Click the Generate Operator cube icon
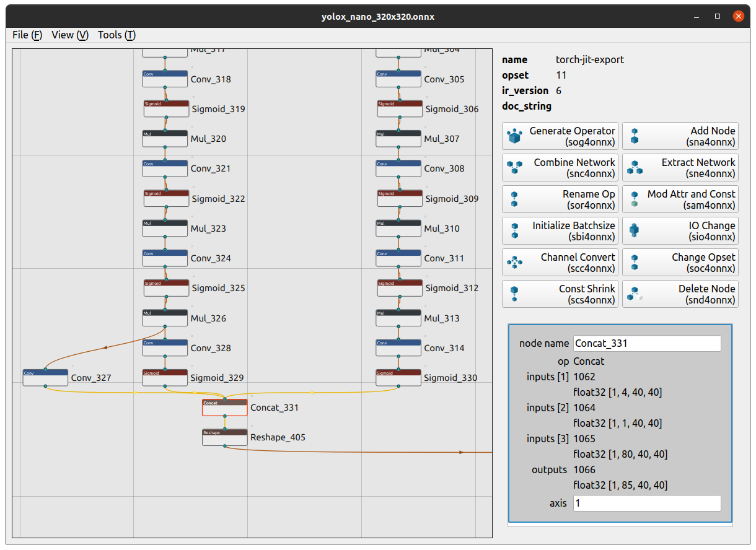The image size is (756, 550). pyautogui.click(x=514, y=136)
